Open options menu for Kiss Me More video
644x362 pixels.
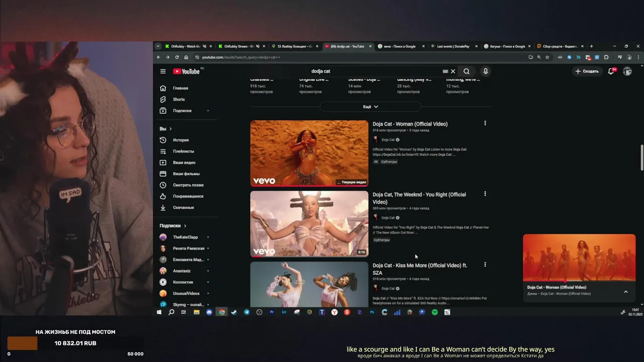[485, 264]
